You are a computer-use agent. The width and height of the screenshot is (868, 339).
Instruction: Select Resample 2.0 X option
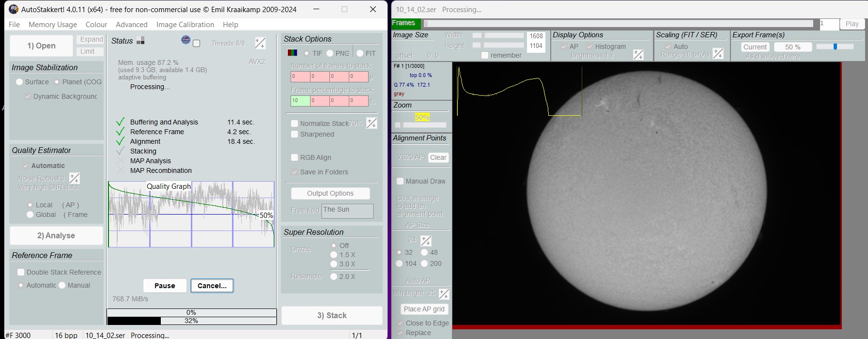[x=334, y=277]
